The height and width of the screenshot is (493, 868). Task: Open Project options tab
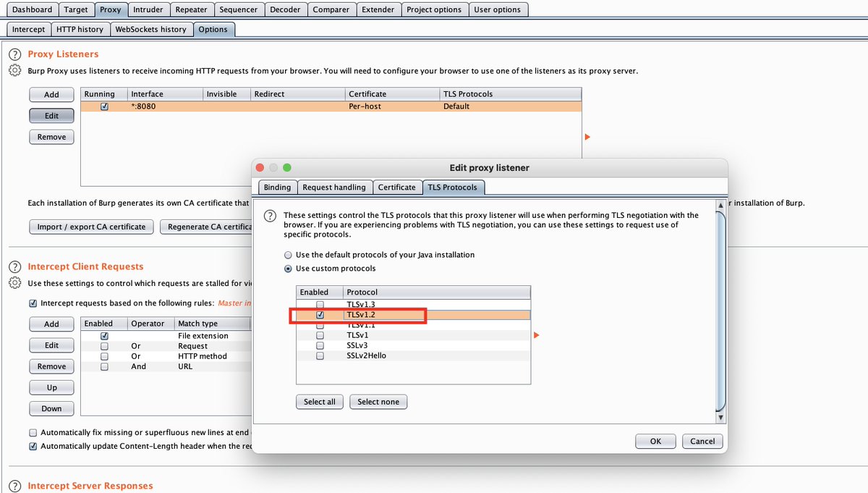point(434,9)
